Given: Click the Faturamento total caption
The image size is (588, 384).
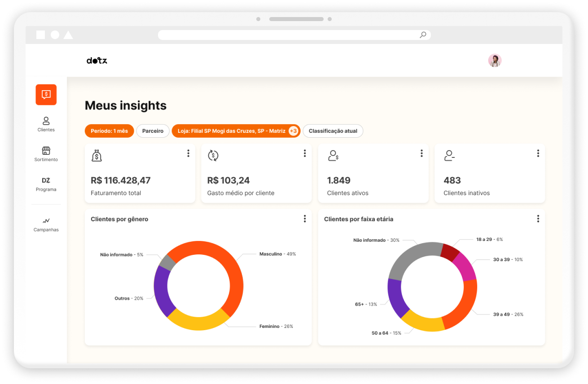Looking at the screenshot, I should [116, 193].
